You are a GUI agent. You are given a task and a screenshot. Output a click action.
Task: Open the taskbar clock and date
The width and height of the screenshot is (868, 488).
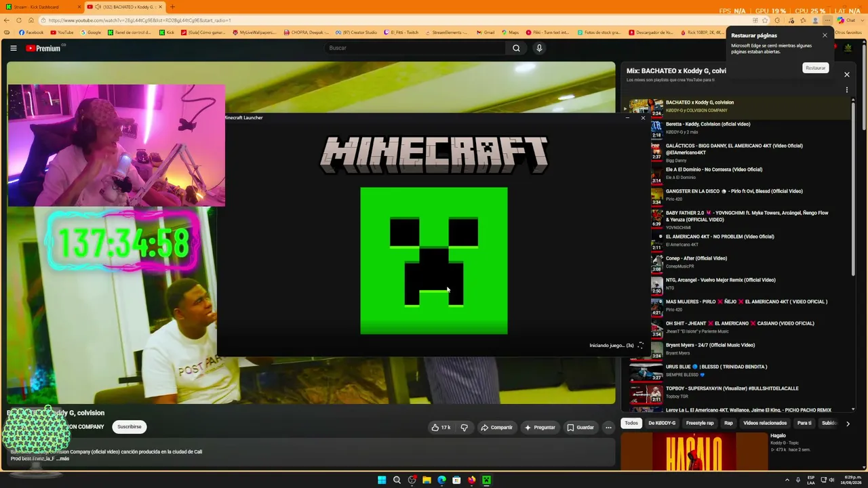pos(851,480)
